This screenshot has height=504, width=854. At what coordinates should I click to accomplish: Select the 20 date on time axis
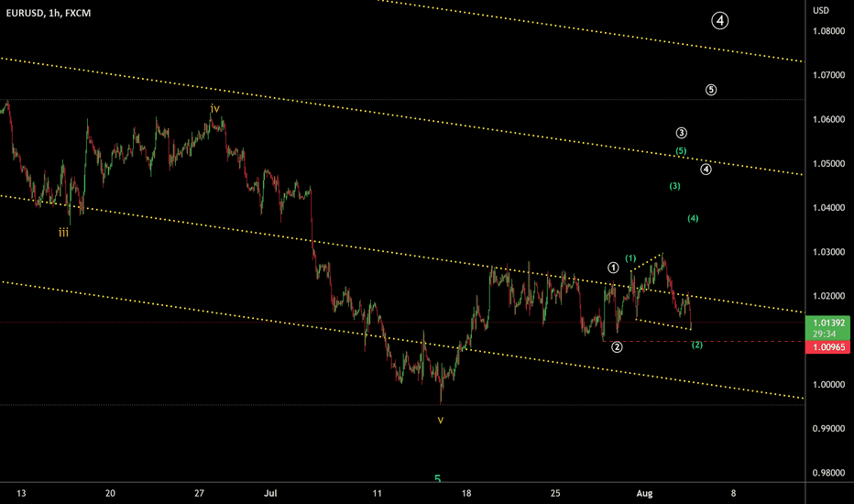click(110, 494)
